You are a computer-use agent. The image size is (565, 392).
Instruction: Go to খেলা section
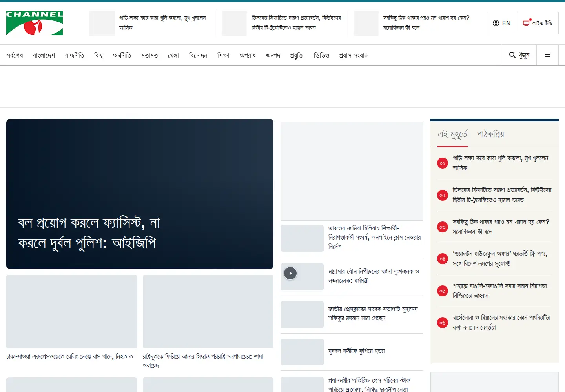click(173, 56)
